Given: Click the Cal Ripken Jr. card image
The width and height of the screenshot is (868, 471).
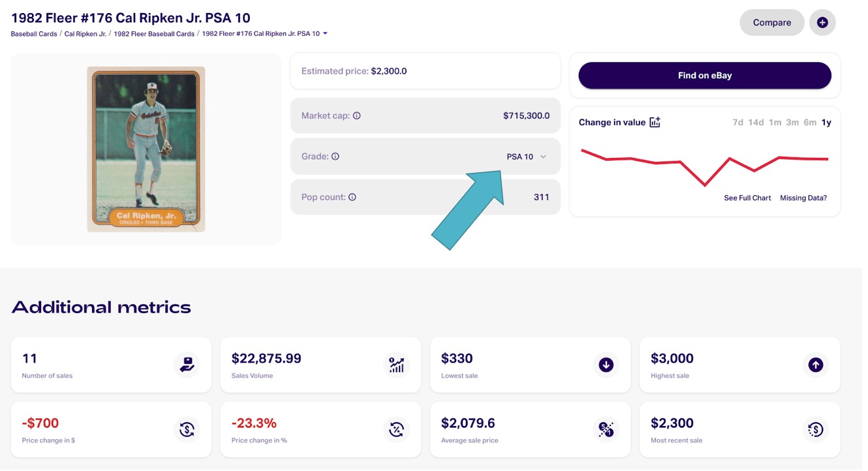Looking at the screenshot, I should tap(146, 149).
